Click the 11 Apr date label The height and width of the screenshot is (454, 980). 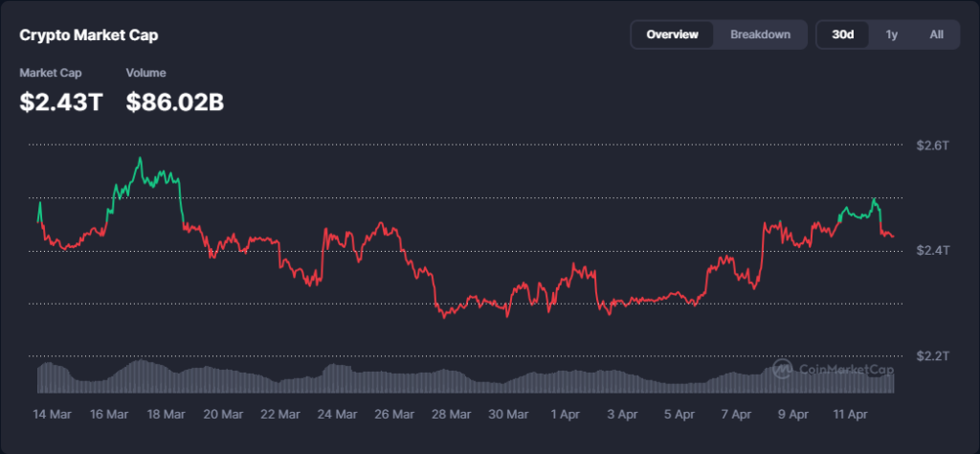[x=849, y=415]
